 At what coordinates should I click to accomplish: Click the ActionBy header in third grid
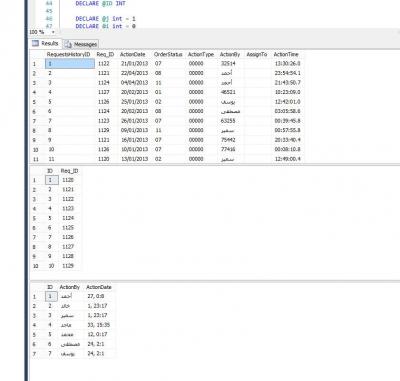point(69,287)
